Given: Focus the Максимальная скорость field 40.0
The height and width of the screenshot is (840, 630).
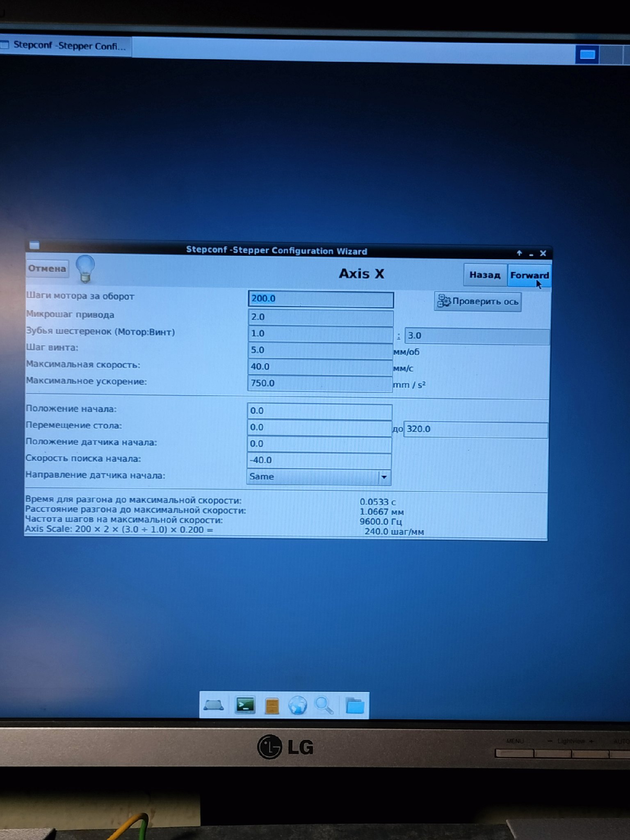Looking at the screenshot, I should point(320,367).
